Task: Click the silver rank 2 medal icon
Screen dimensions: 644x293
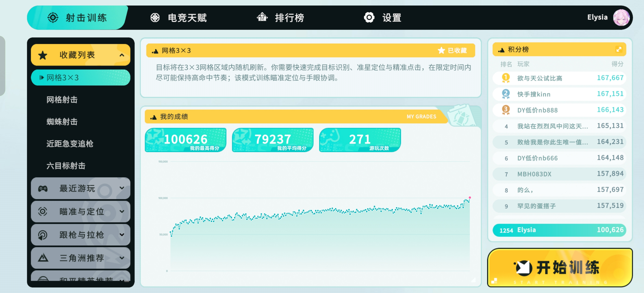Action: tap(506, 94)
